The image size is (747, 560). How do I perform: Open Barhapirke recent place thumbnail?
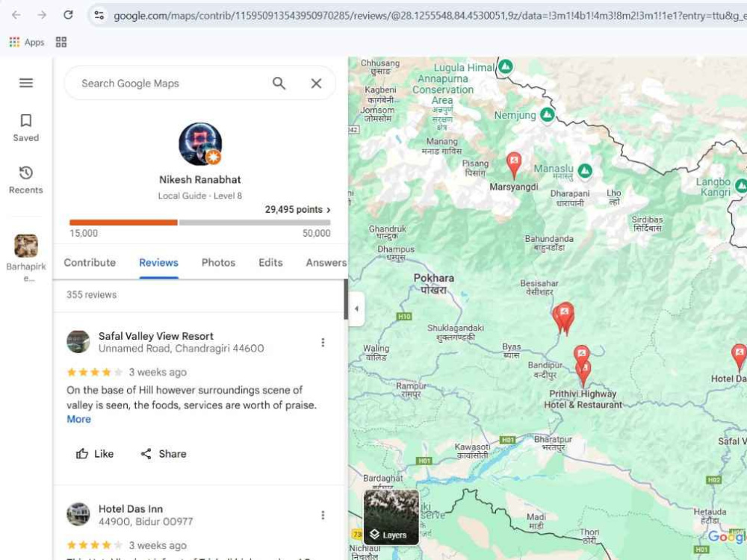click(x=26, y=246)
